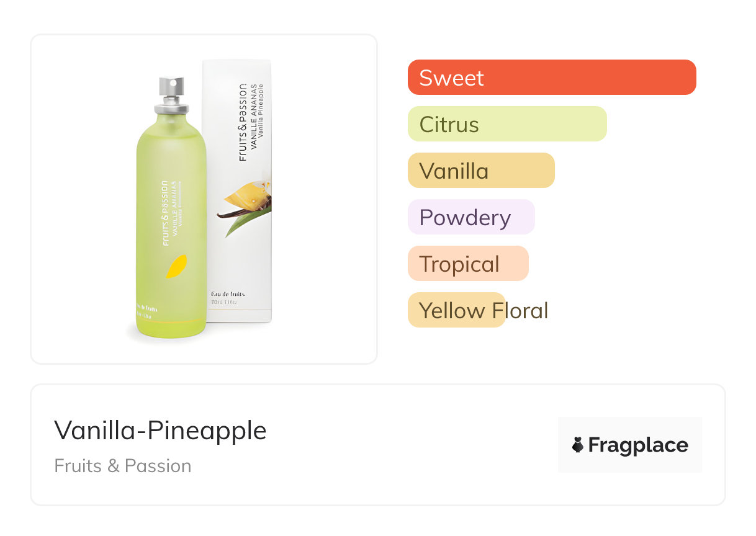This screenshot has width=756, height=536.
Task: Click the green perfume bottle image
Action: [x=171, y=236]
